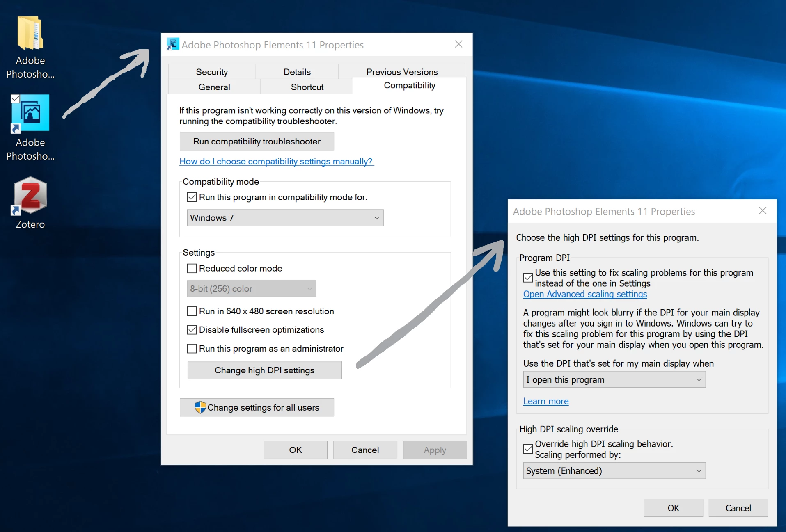Enable Run in 640 x 480 screen resolution
Screen dimensions: 786x532
tap(192, 311)
